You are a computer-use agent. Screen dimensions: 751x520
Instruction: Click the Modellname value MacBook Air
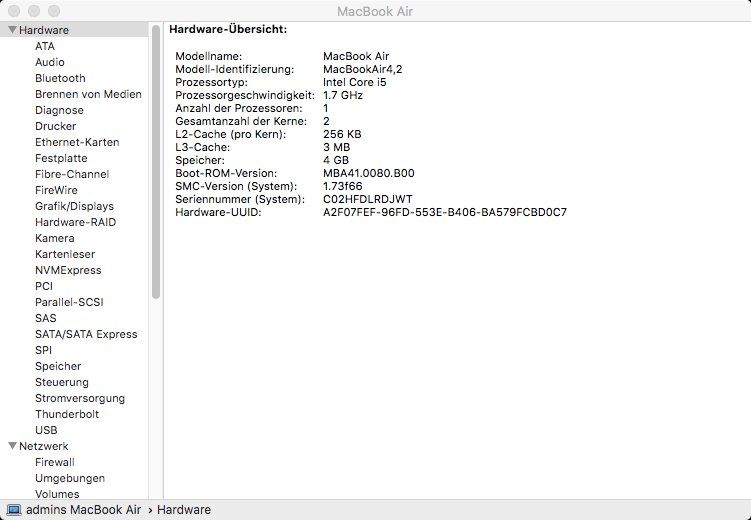click(356, 56)
